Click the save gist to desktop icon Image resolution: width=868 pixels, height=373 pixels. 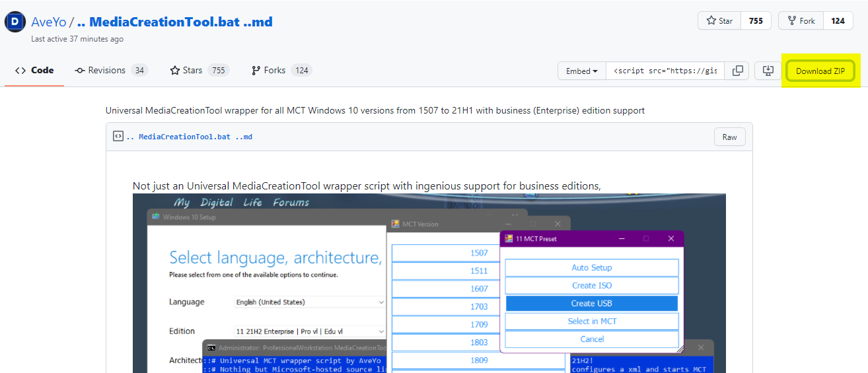pos(768,71)
